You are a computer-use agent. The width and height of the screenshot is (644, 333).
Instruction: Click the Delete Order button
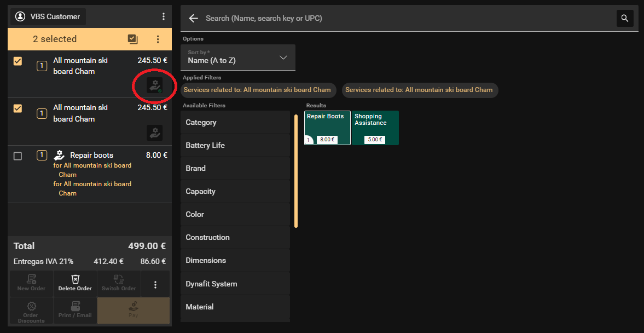pos(76,283)
